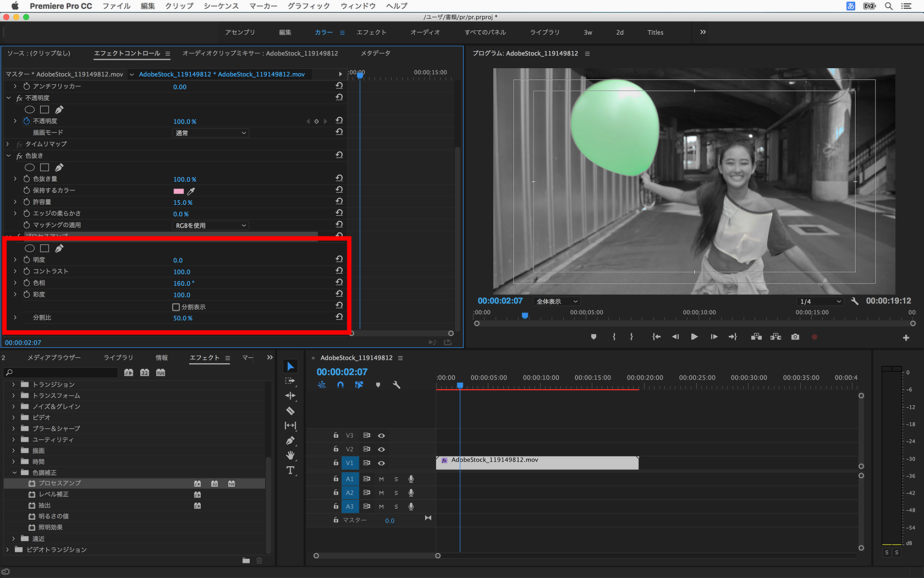This screenshot has width=924, height=578.
Task: Enable the 分割表示 checkbox
Action: pos(176,307)
